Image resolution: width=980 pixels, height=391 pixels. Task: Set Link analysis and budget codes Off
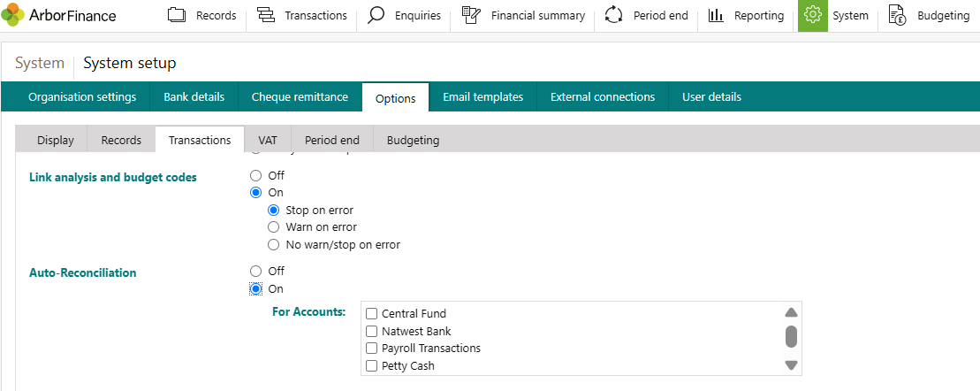[255, 175]
